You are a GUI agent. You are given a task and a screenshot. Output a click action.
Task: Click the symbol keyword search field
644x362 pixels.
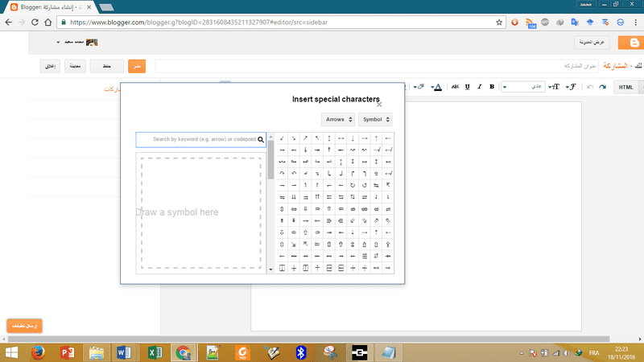[x=201, y=139]
